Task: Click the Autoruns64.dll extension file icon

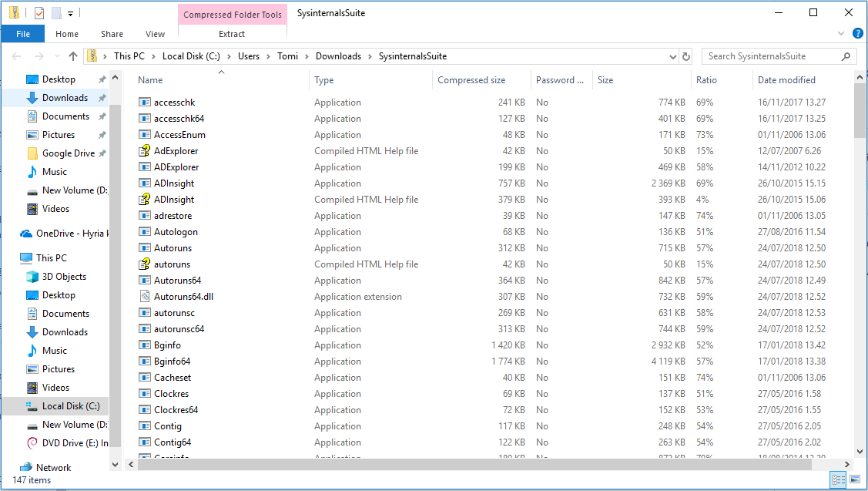Action: [x=145, y=297]
